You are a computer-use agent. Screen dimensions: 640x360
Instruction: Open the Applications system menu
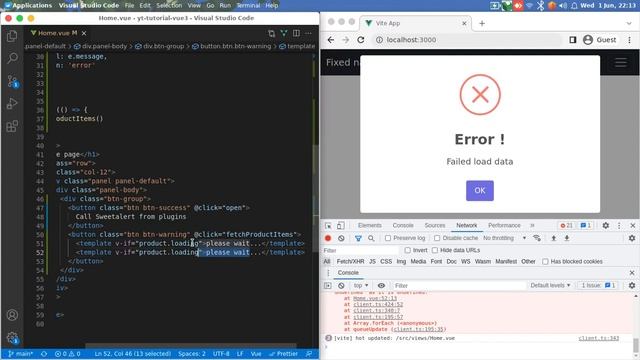point(28,5)
